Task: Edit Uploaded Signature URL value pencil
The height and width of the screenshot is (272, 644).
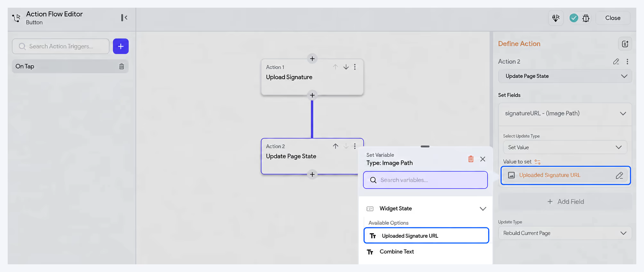Action: point(619,175)
